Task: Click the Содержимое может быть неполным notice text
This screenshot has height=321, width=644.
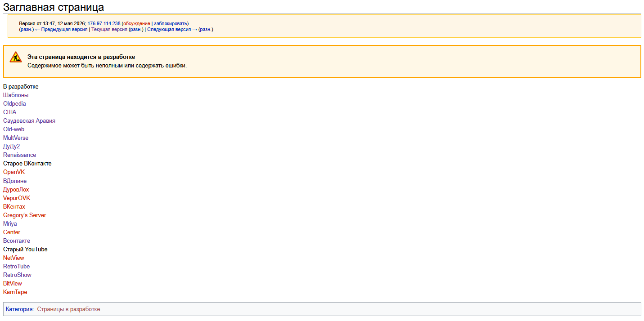Action: (107, 65)
